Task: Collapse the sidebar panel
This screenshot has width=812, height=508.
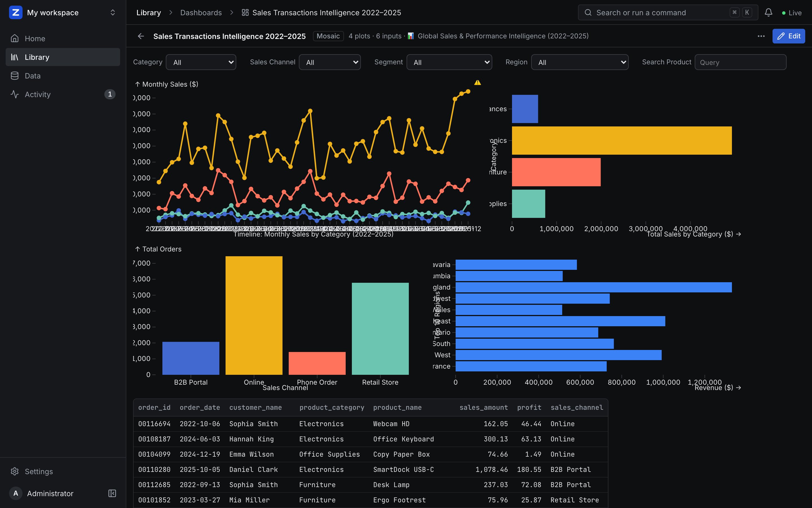Action: point(112,493)
